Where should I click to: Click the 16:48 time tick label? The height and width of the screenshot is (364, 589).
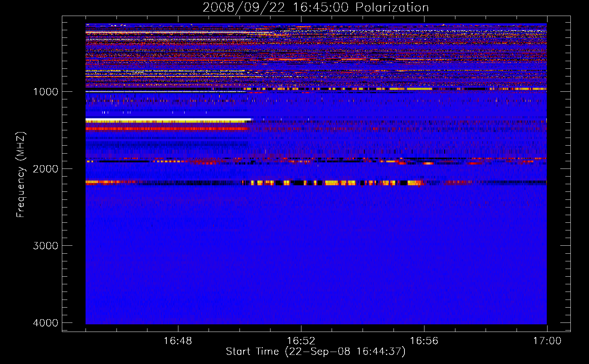178,341
